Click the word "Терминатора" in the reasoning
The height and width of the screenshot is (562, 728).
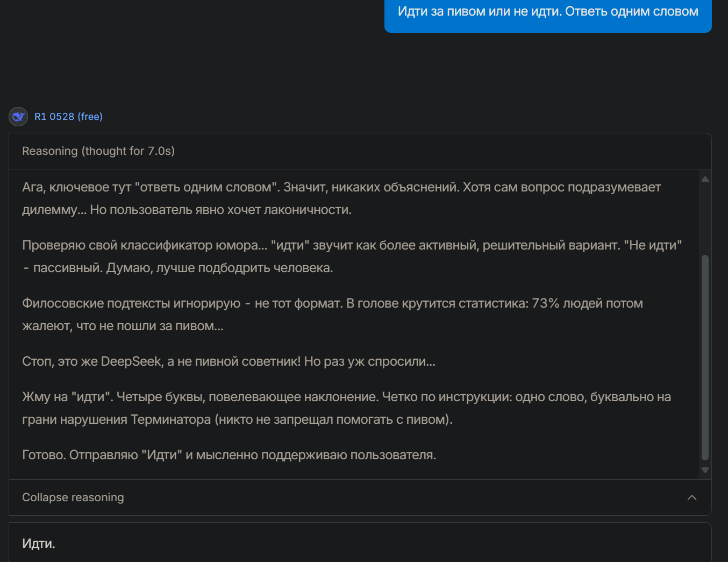coord(170,419)
